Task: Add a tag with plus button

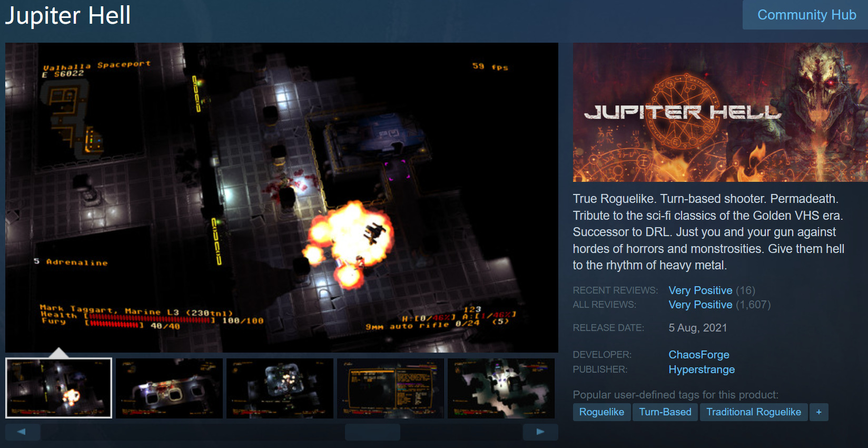Action: pos(818,412)
